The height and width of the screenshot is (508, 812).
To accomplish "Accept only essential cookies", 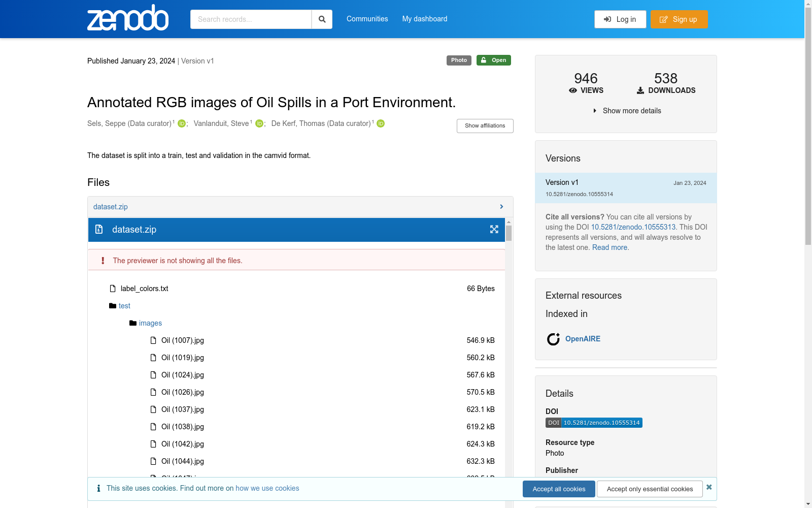I will click(650, 489).
